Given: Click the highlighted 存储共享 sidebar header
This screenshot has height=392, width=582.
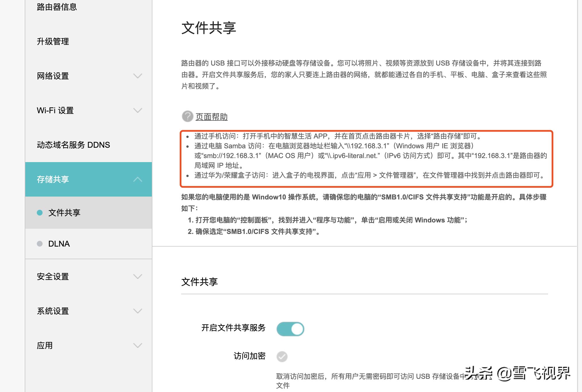Looking at the screenshot, I should click(x=53, y=179).
